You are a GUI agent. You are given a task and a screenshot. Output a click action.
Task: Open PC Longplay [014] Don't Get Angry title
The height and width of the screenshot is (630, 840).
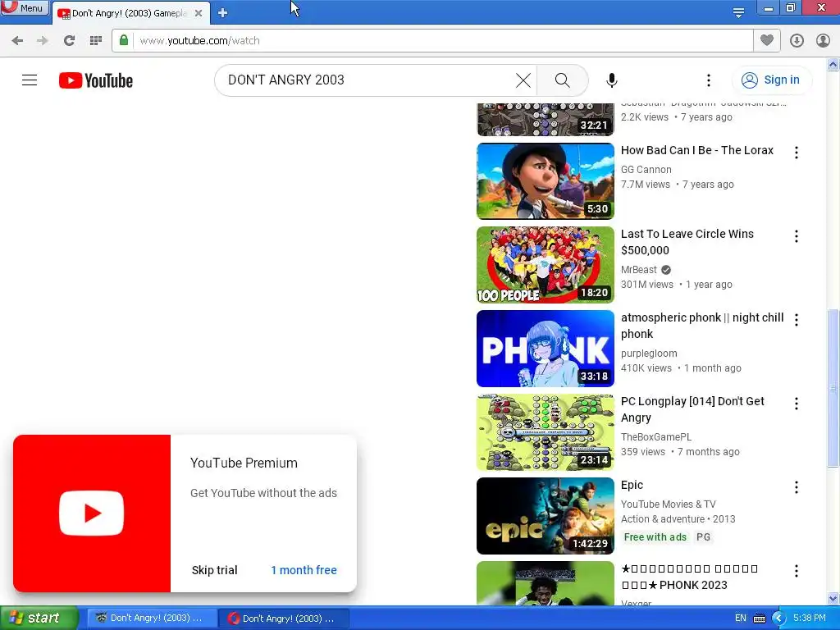692,409
